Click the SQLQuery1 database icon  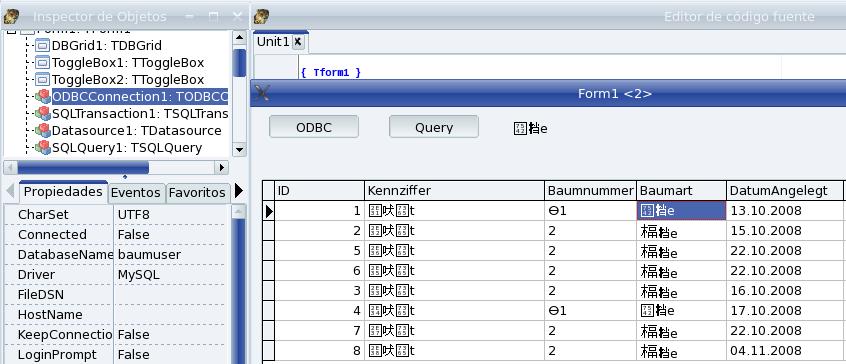click(x=42, y=148)
